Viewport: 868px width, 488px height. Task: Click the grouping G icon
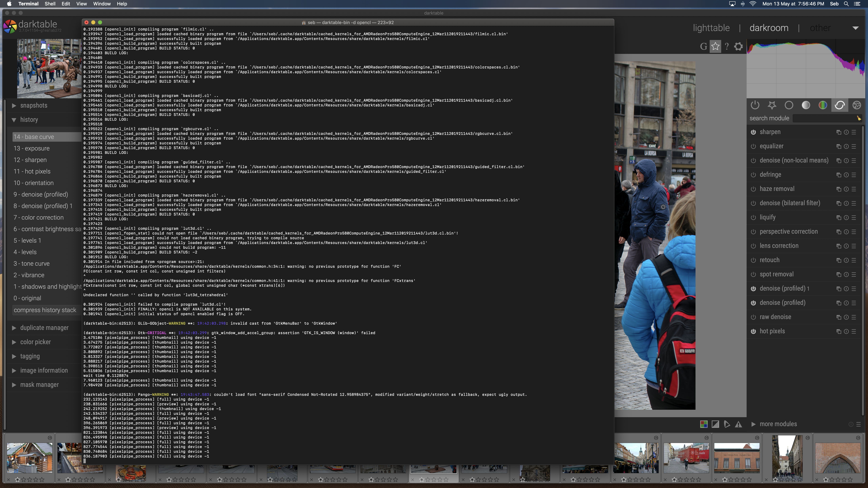(703, 46)
